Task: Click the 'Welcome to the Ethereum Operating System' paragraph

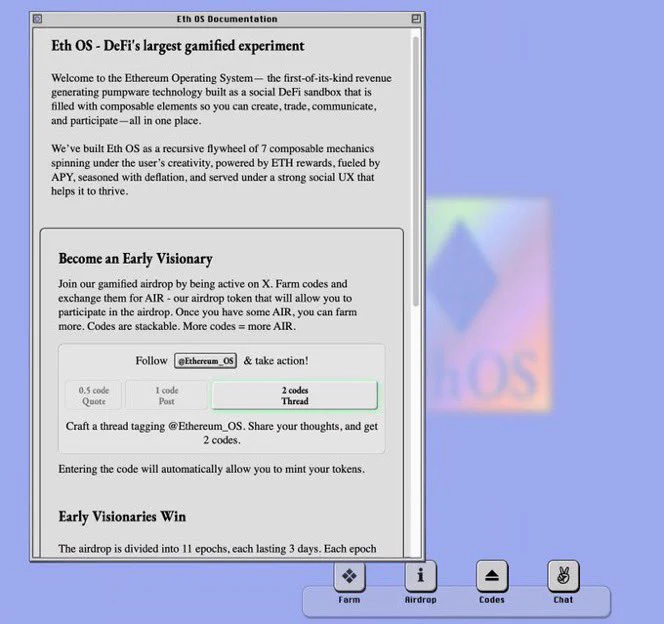Action: pyautogui.click(x=221, y=99)
